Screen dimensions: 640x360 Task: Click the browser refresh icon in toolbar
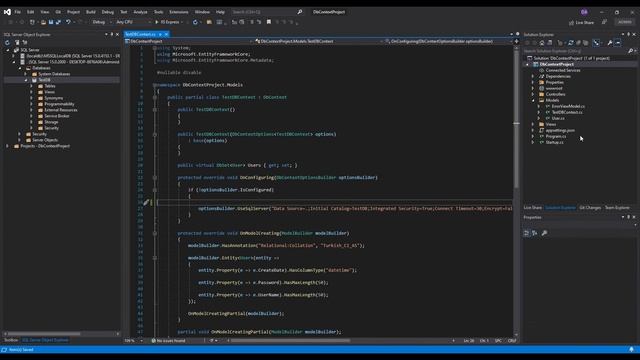[x=195, y=22]
